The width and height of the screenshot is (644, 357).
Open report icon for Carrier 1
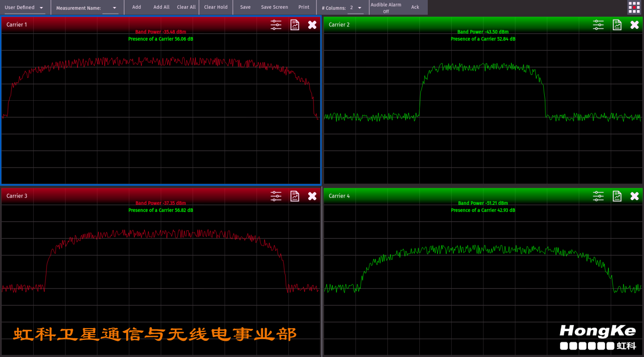tap(295, 25)
